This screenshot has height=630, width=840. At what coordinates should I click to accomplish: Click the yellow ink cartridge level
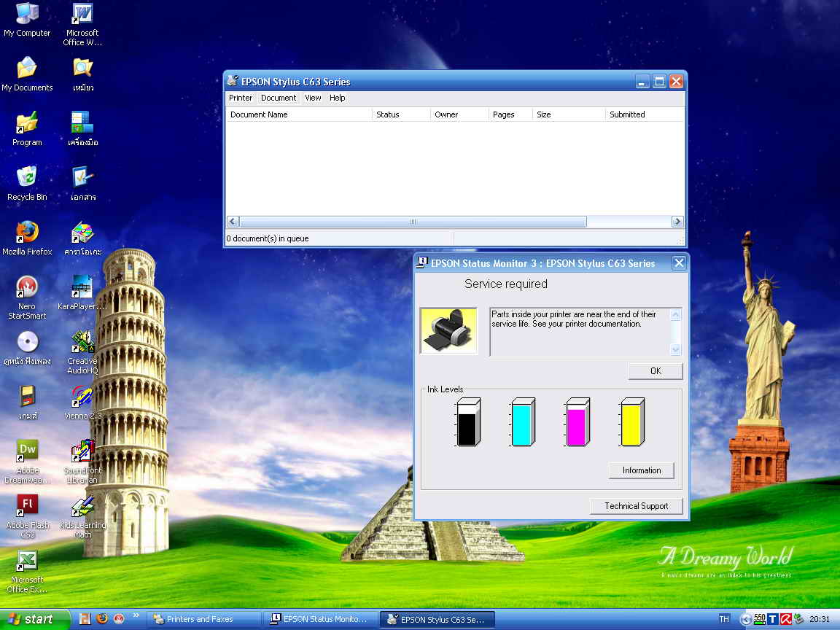tap(632, 422)
